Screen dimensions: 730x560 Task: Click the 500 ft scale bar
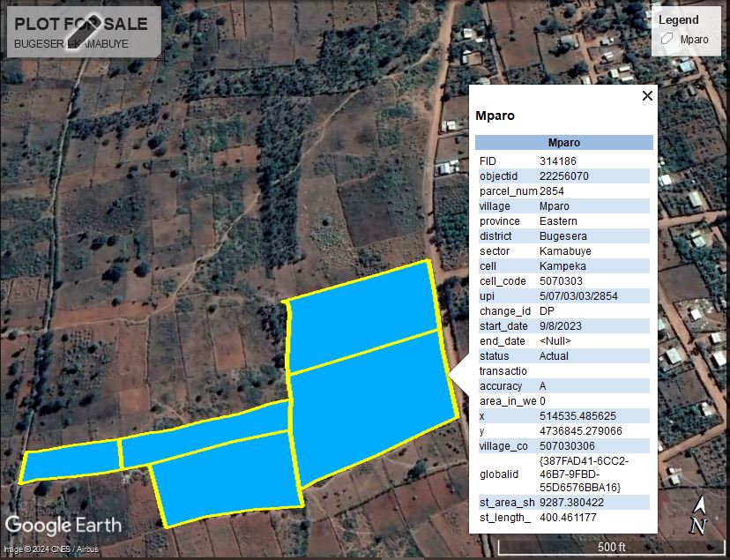point(612,547)
